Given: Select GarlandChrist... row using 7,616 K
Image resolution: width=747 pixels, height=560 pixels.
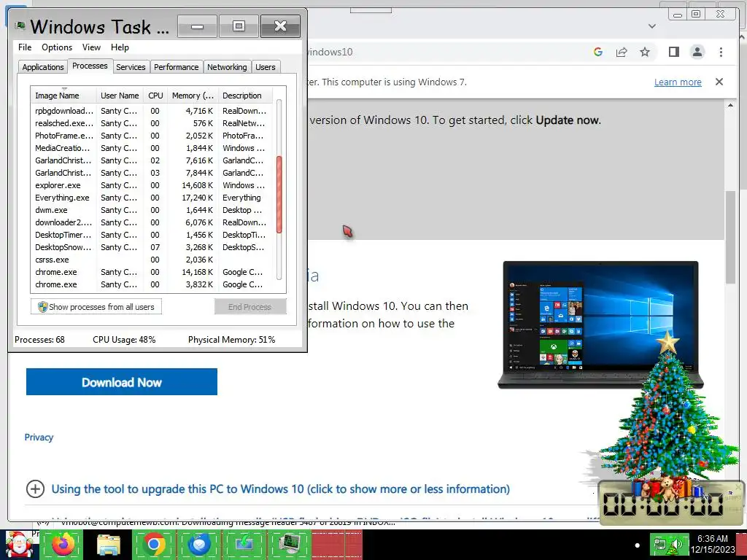Looking at the screenshot, I should point(152,160).
